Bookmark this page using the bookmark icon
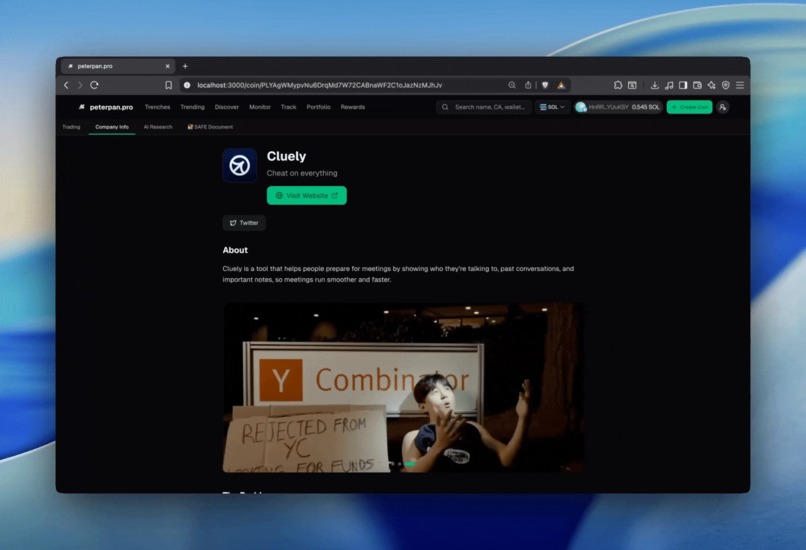 click(x=168, y=85)
